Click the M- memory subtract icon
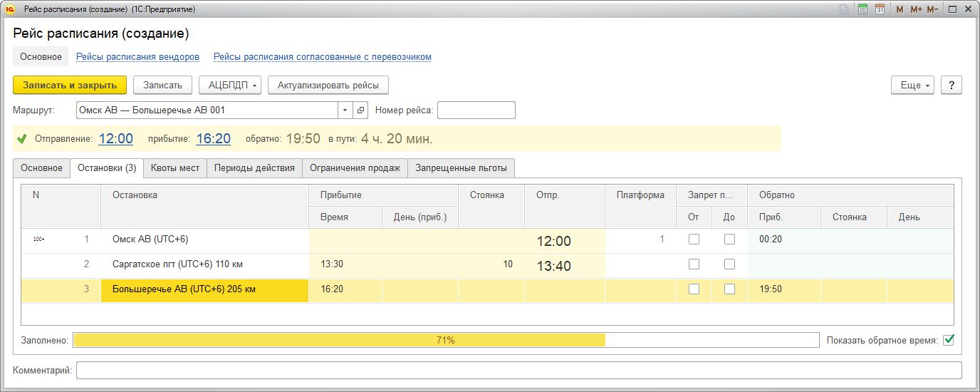Image resolution: width=980 pixels, height=392 pixels. 932,9
